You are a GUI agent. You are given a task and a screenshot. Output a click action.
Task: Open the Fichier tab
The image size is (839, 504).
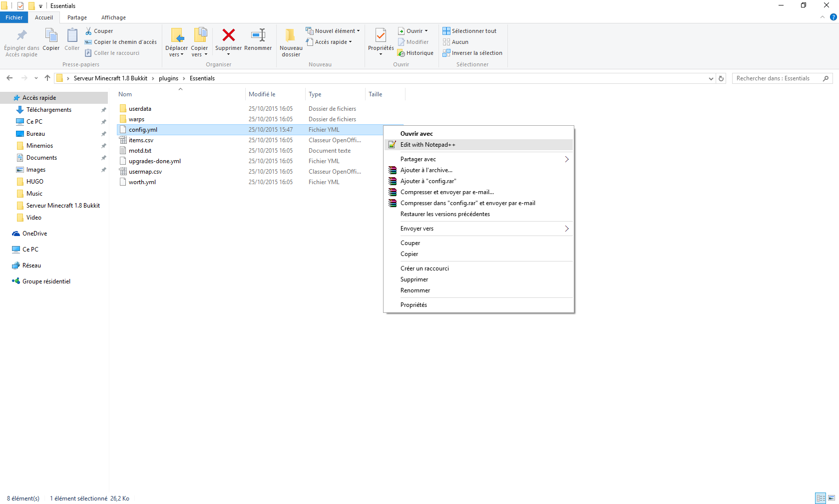tap(14, 17)
